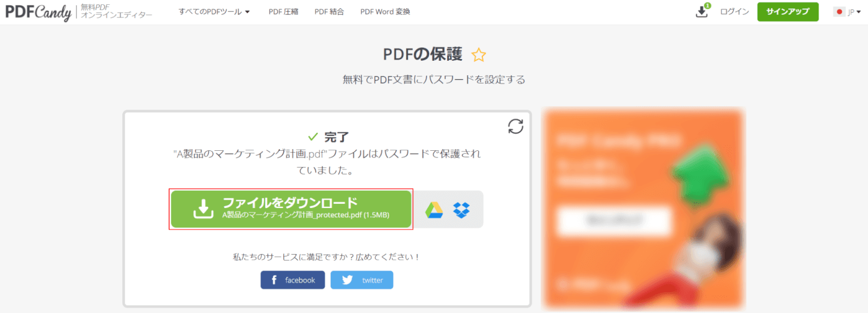Click the refresh/start over icon
Image resolution: width=868 pixels, height=313 pixels.
pos(515,126)
